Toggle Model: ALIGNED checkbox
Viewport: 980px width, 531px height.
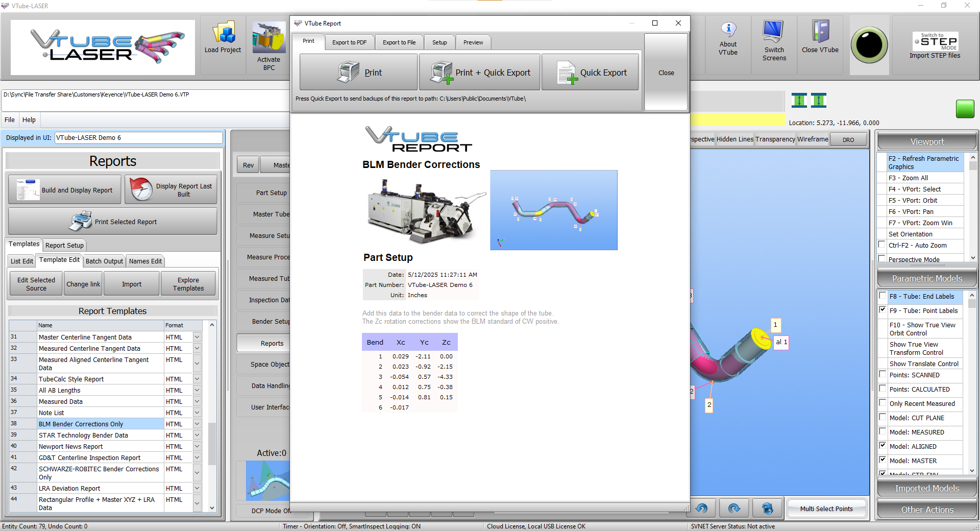click(x=883, y=446)
